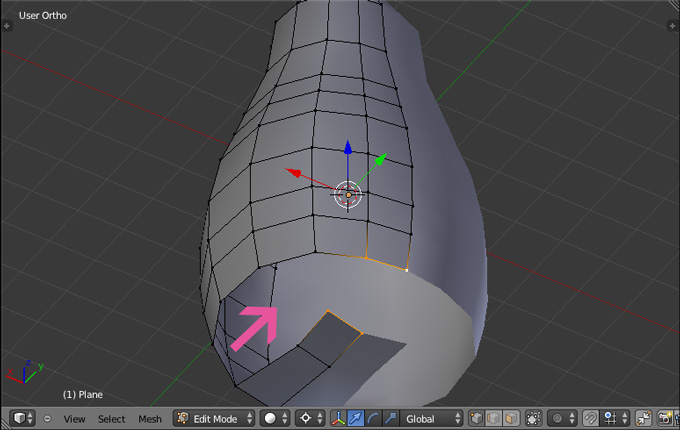Open the viewport shading sphere dropdown
Image resolution: width=680 pixels, height=430 pixels.
coord(275,418)
